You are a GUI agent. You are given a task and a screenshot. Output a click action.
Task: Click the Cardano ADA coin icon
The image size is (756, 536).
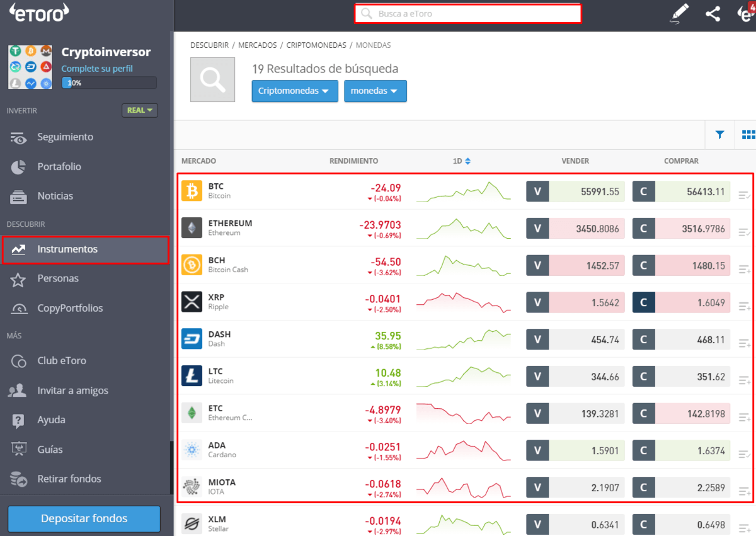click(192, 450)
